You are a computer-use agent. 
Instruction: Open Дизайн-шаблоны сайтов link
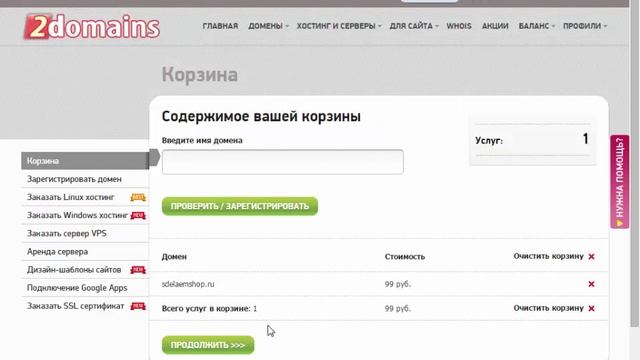(x=74, y=270)
